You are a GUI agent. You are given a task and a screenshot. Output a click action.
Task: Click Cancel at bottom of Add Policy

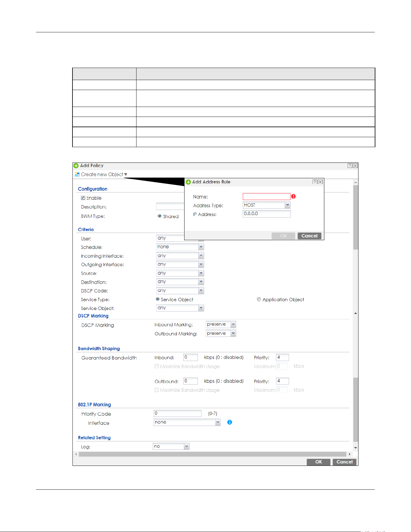pyautogui.click(x=345, y=462)
